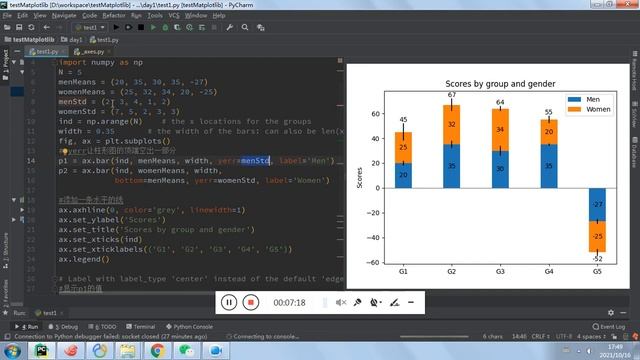The width and height of the screenshot is (640, 360).
Task: Click the annotation pen icon in recorder bar
Action: [x=394, y=302]
